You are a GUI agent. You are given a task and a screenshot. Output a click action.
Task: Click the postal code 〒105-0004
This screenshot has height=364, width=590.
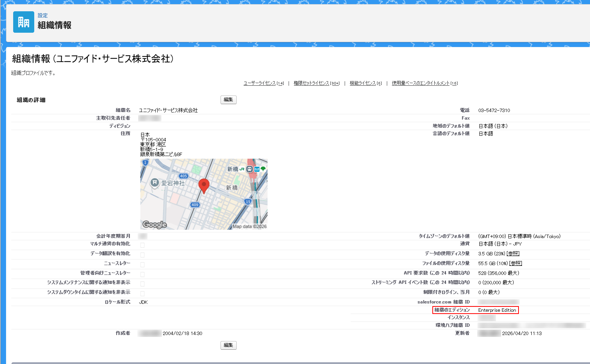point(153,140)
